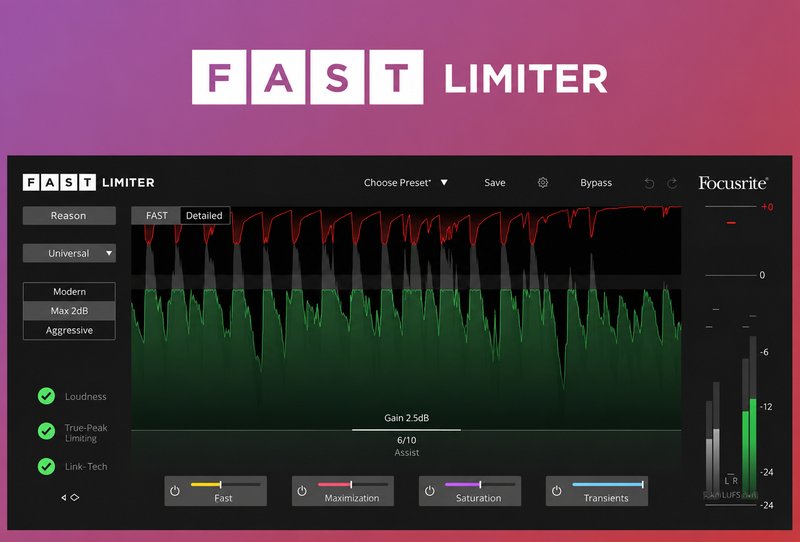Toggle the Saturation power icon

coord(430,491)
